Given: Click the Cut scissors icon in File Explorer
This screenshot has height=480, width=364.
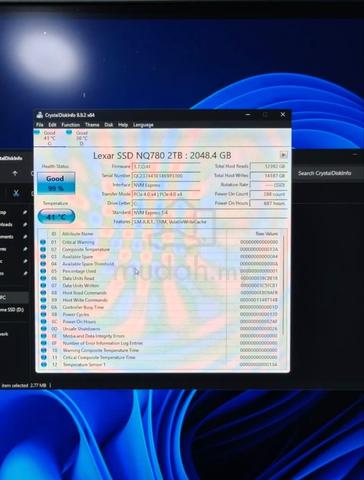Looking at the screenshot, I should 16,193.
